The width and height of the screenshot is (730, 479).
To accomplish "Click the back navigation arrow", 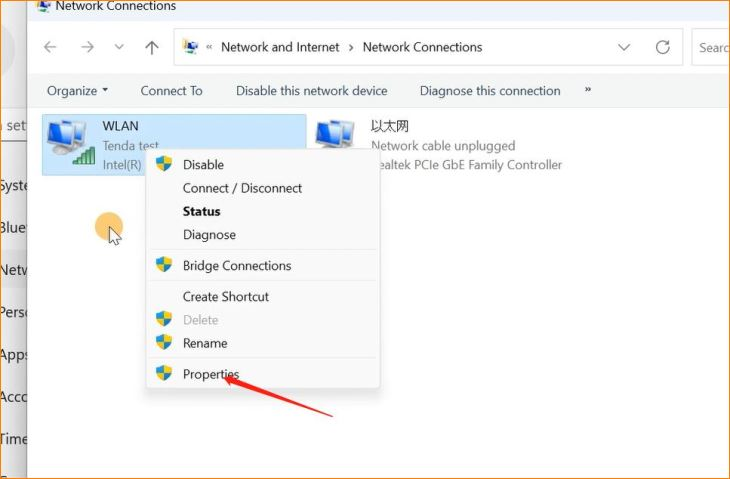I will point(50,47).
